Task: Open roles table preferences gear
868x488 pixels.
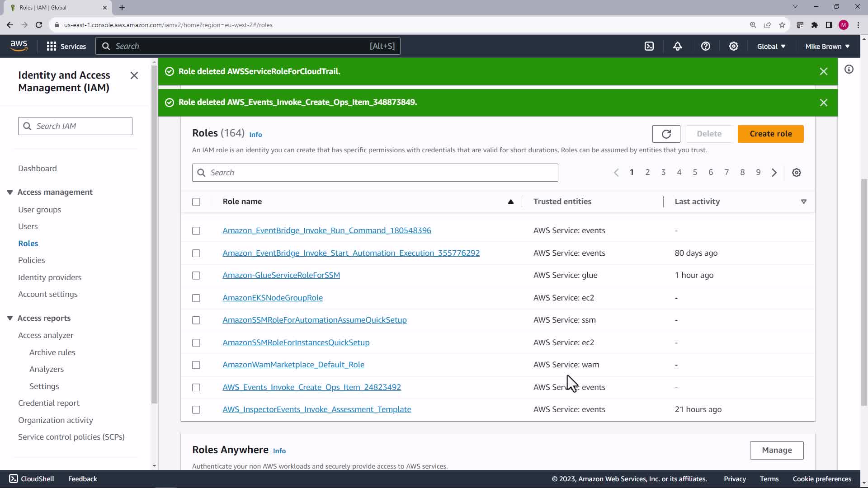Action: [x=796, y=173]
